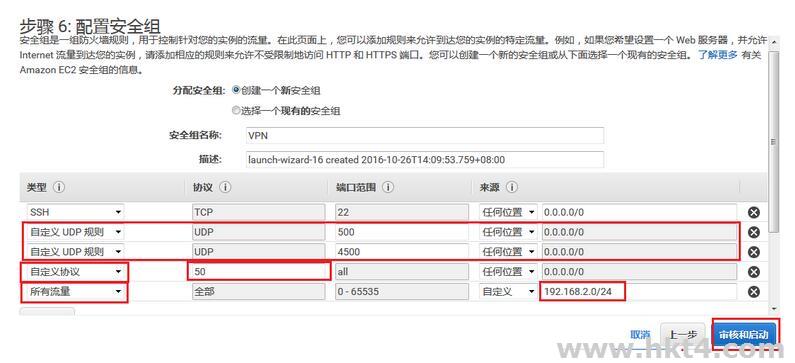Image resolution: width=795 pixels, height=363 pixels.
Task: Open the 所有流量 type dropdown
Action: [75, 292]
